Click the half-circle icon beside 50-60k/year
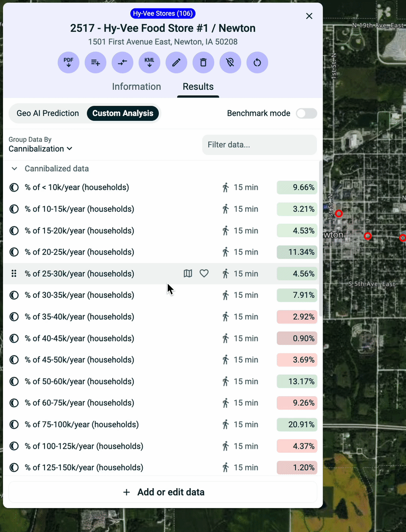 click(14, 381)
